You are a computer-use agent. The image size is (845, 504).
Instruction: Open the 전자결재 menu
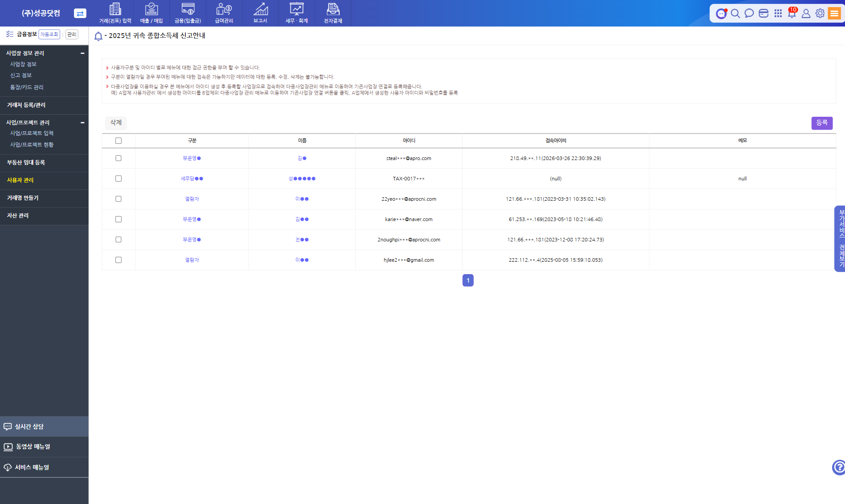coord(333,13)
